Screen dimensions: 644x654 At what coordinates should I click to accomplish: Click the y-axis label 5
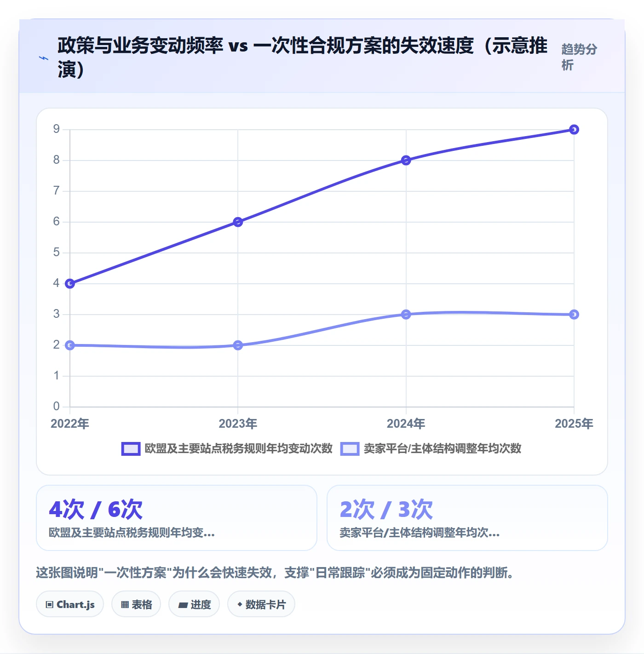click(x=56, y=252)
